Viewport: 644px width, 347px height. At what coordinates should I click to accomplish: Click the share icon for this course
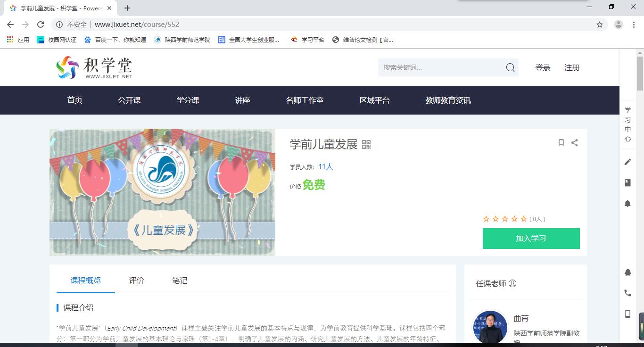click(574, 142)
